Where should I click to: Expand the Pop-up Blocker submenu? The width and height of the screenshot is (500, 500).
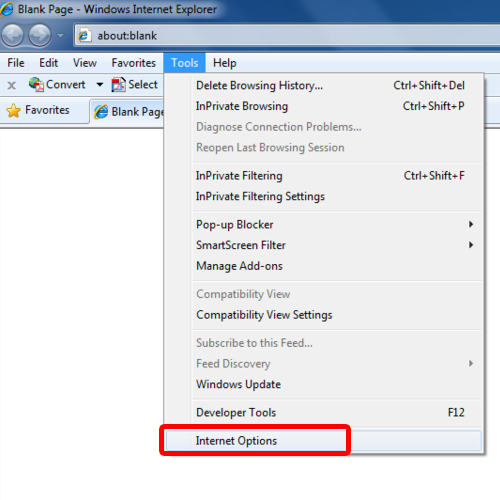point(323,224)
